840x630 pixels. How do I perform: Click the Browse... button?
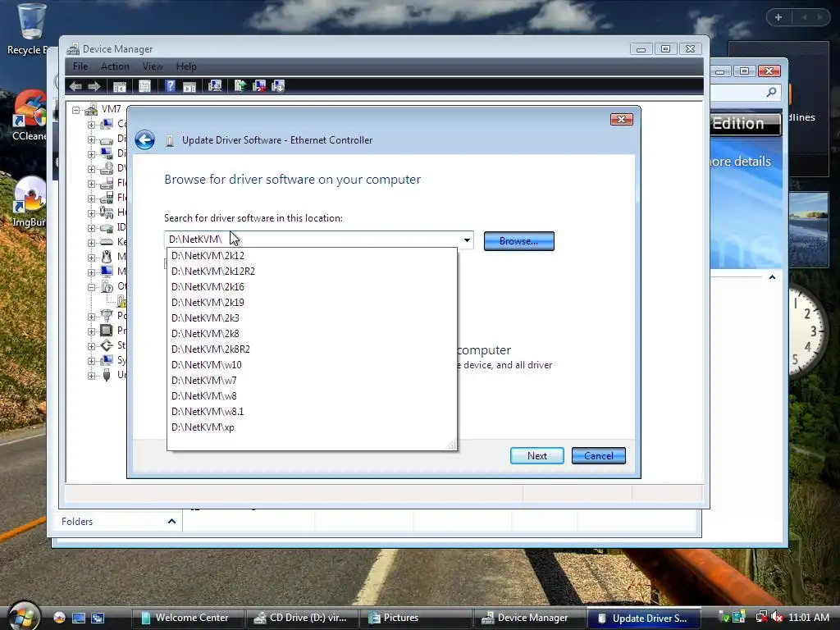pos(518,241)
